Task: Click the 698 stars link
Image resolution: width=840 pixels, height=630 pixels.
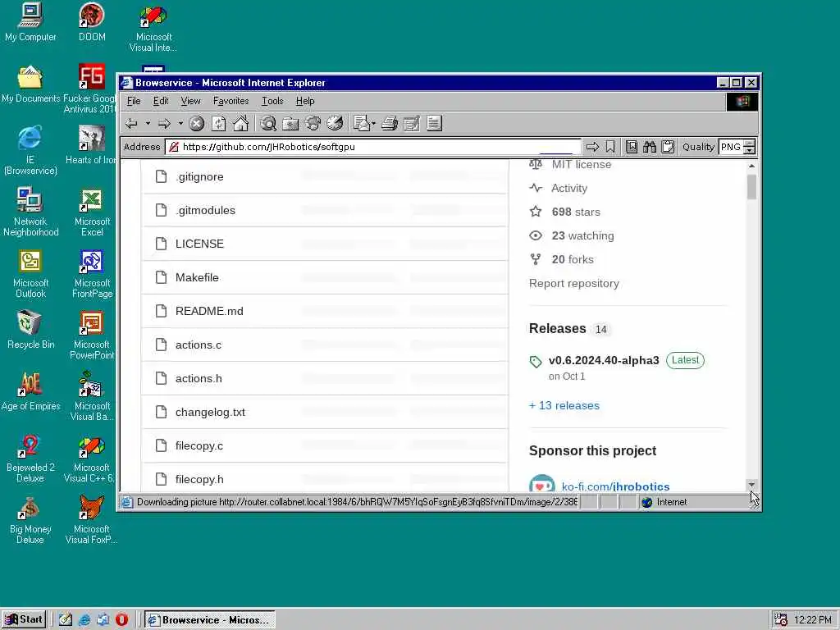Action: point(576,212)
